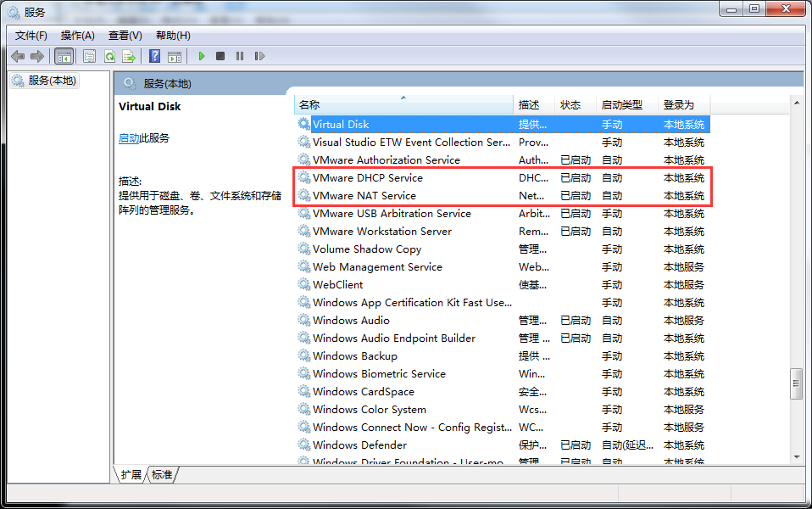Click the 启动此服务 link for Virtual Disk
Screen dimensions: 812x509
pos(141,137)
